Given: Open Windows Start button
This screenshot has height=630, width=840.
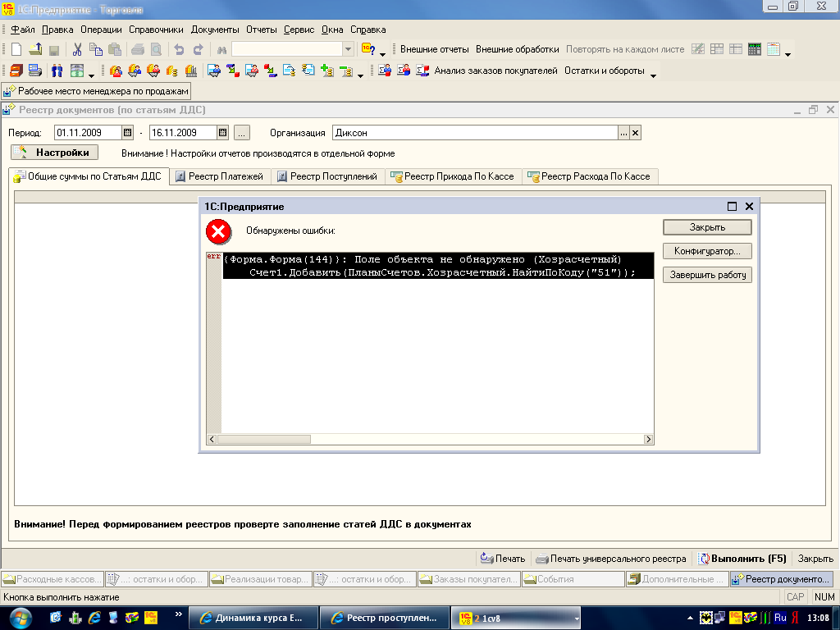Looking at the screenshot, I should [x=20, y=619].
